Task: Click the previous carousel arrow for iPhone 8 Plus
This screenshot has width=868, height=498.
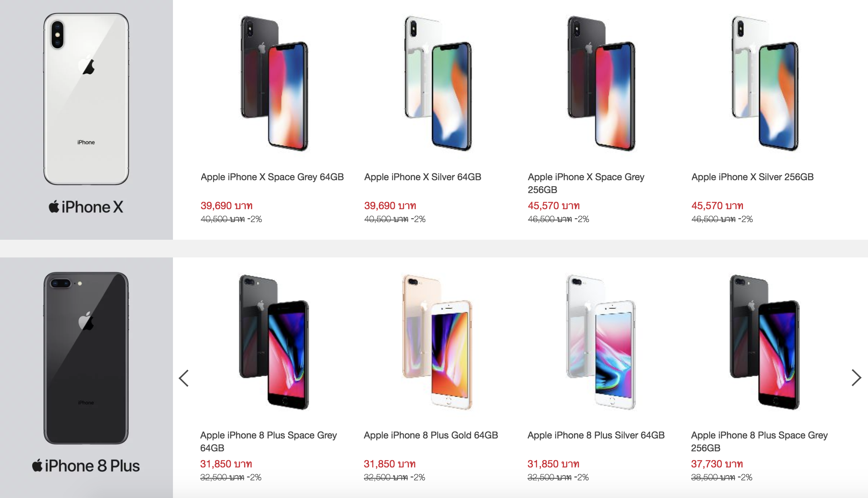Action: coord(184,378)
